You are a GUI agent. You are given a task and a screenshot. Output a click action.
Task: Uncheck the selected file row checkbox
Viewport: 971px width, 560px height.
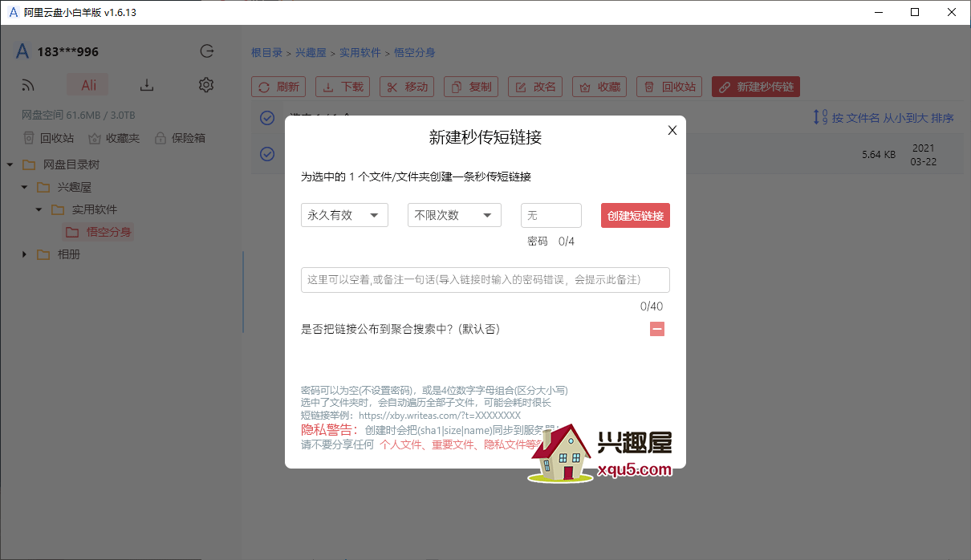coord(267,154)
